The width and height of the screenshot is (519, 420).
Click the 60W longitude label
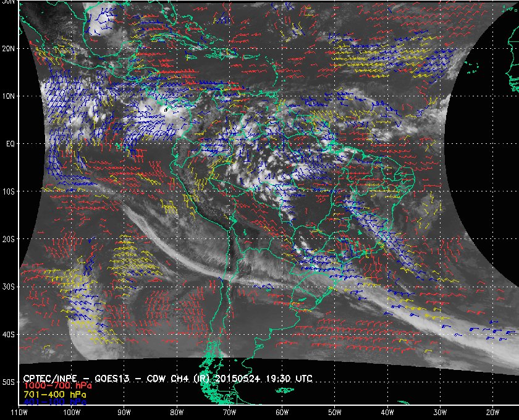282,413
